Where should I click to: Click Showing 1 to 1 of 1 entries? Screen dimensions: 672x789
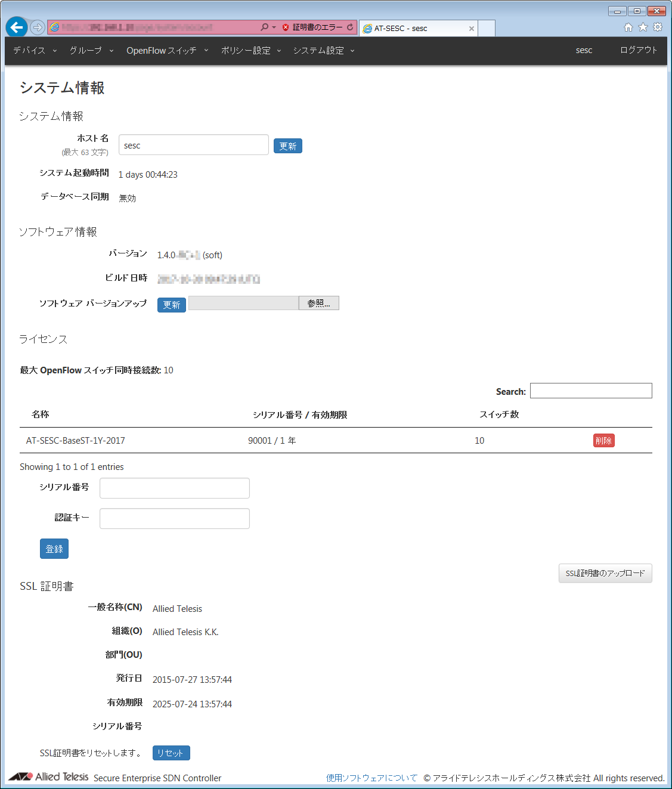72,467
